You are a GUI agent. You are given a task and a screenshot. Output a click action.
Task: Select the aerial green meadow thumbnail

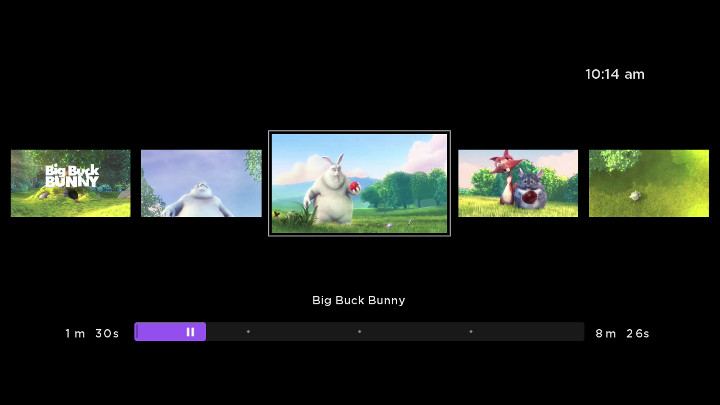click(649, 183)
